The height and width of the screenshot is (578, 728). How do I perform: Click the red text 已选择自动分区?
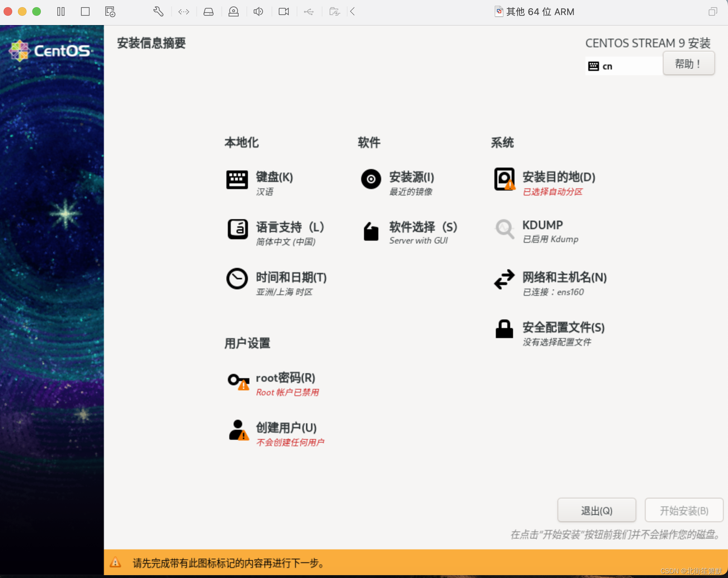(552, 192)
